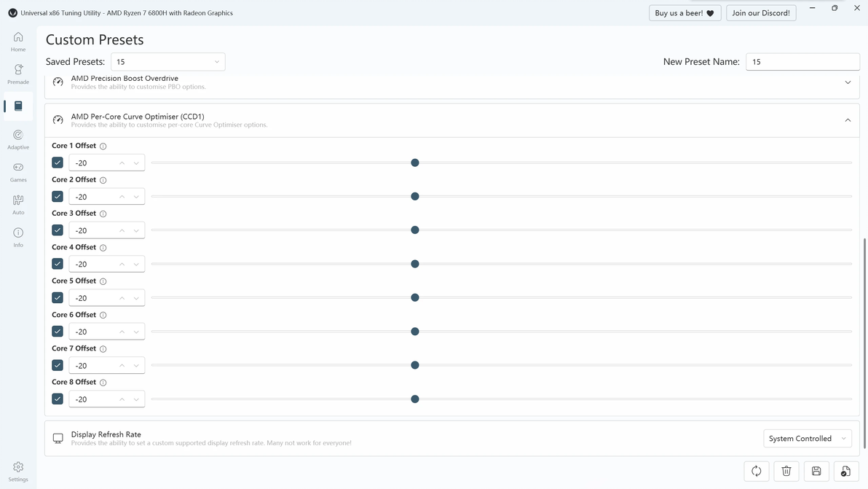Minimize the Universal x86 Tuning Utility window
The image size is (868, 489).
point(812,8)
